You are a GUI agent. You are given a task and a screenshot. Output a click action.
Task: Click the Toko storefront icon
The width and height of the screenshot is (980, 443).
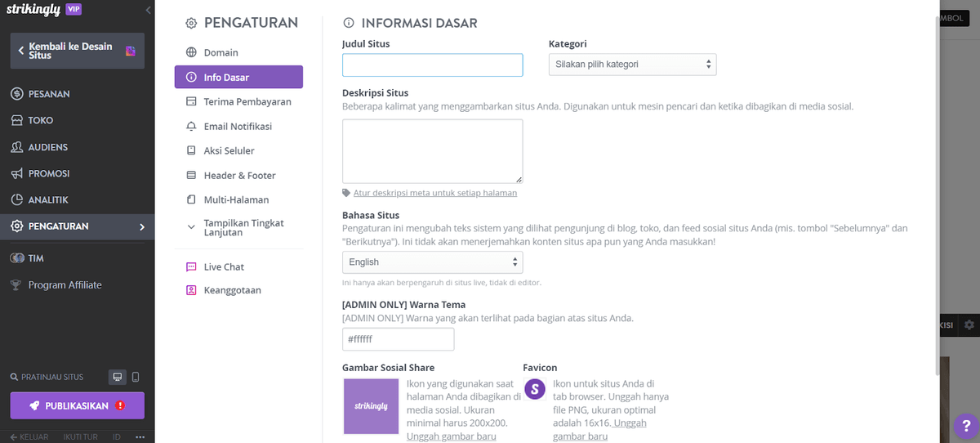tap(16, 120)
